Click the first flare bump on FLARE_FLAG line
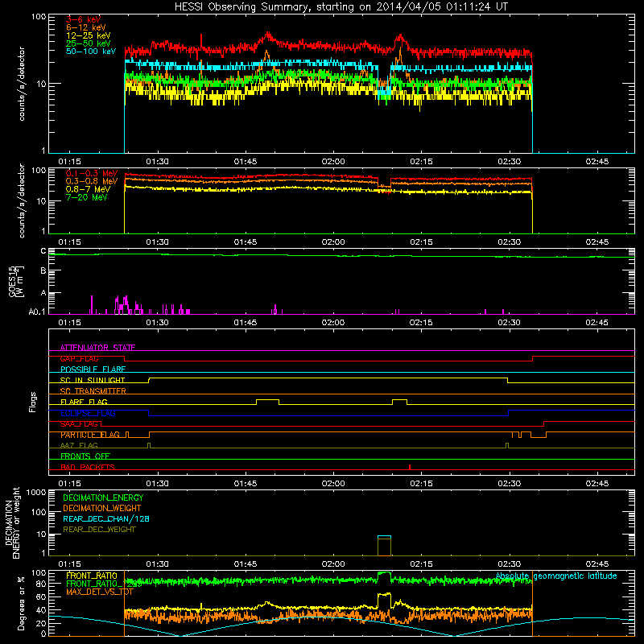 click(x=268, y=400)
